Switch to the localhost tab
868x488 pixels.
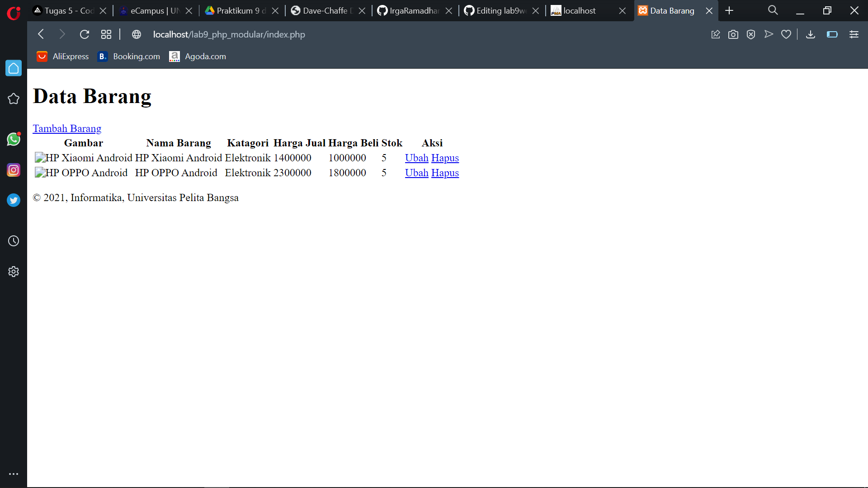click(x=580, y=10)
